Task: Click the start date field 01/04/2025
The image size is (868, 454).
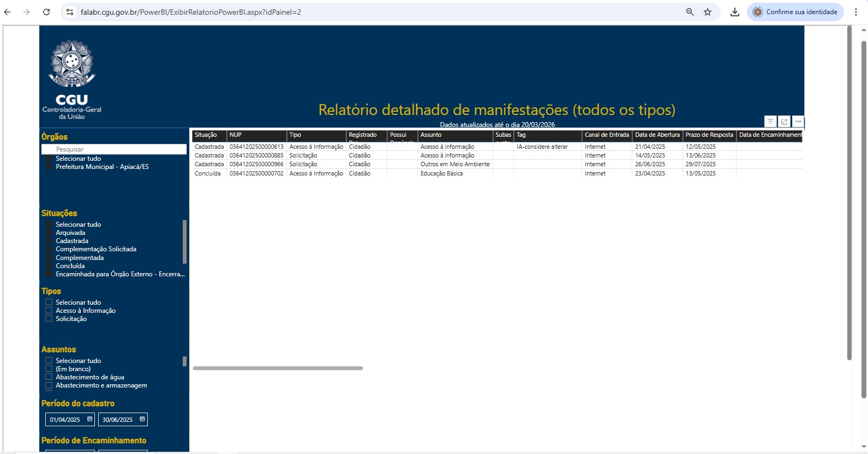Action: 70,419
